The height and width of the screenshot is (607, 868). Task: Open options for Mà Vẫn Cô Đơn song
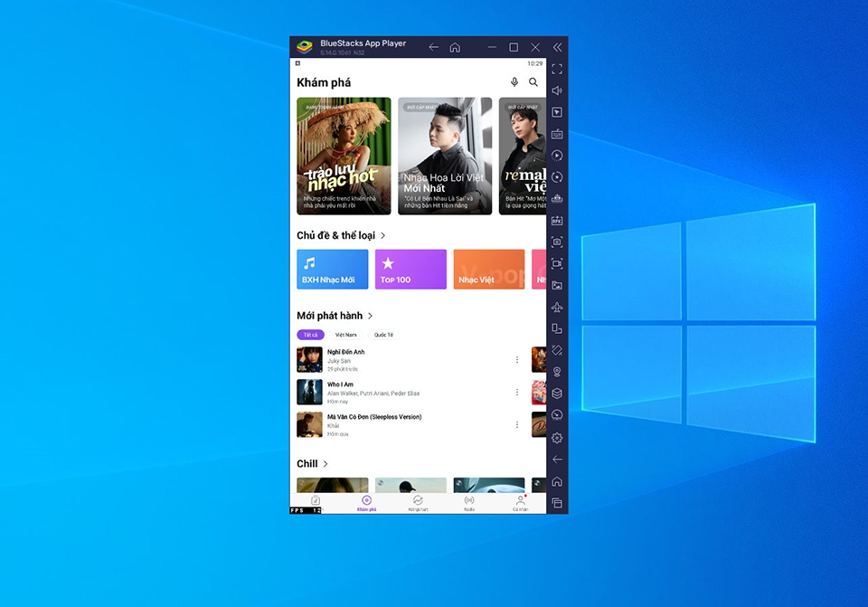point(517,425)
